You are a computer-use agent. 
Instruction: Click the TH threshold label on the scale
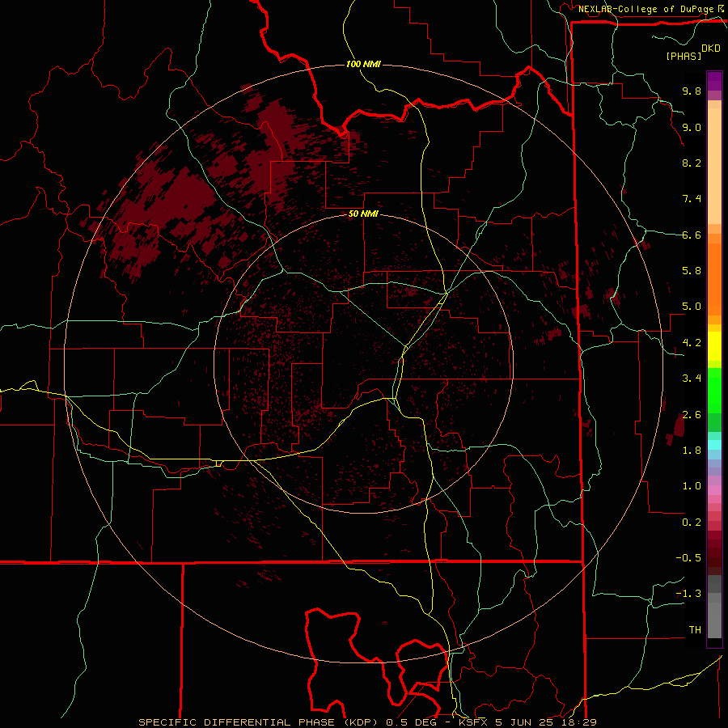pyautogui.click(x=695, y=630)
